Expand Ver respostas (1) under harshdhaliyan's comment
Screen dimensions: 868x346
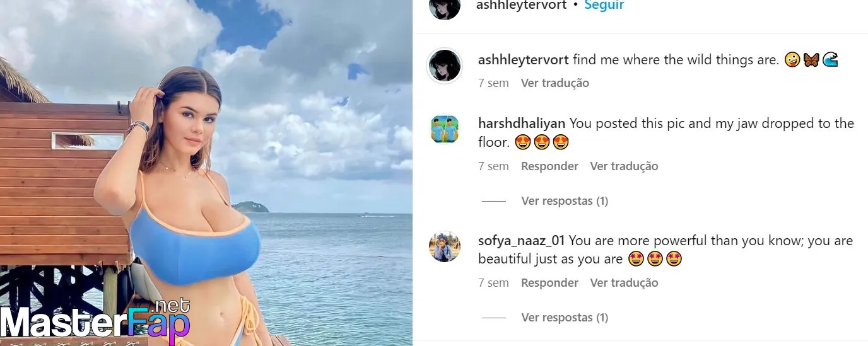(565, 201)
